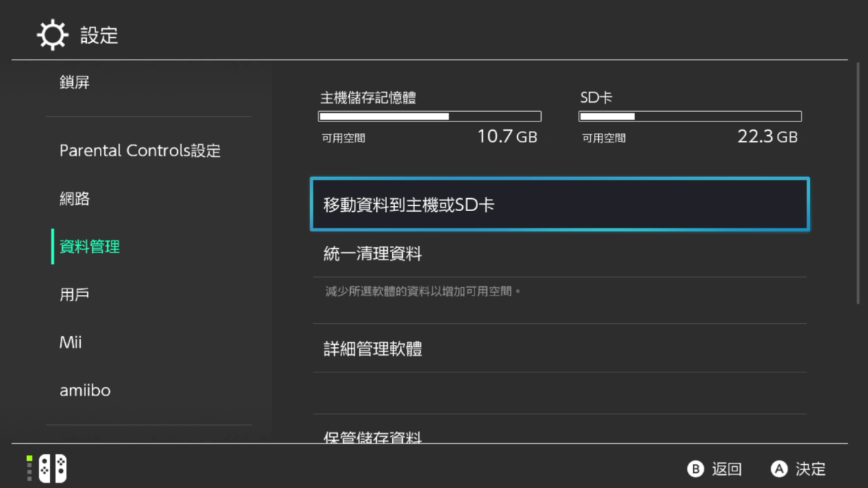
Task: Open the amiibo settings section
Action: point(85,390)
